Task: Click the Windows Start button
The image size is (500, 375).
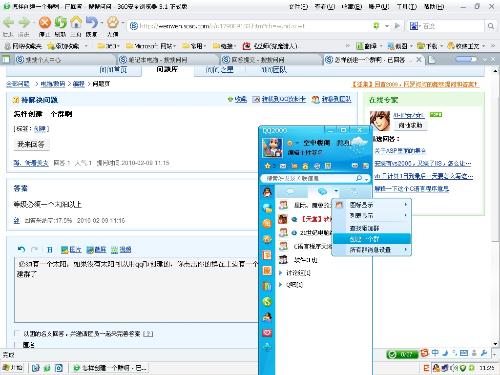Action: point(12,368)
